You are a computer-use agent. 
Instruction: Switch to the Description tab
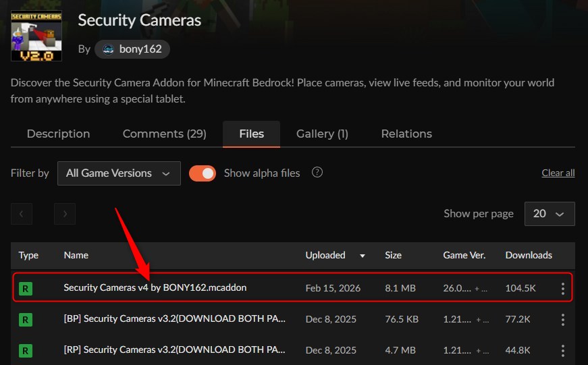click(x=59, y=134)
